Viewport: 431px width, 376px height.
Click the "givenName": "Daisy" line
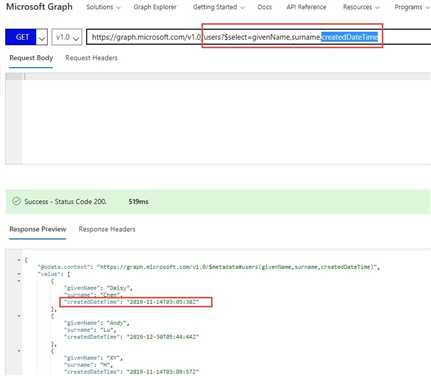98,288
